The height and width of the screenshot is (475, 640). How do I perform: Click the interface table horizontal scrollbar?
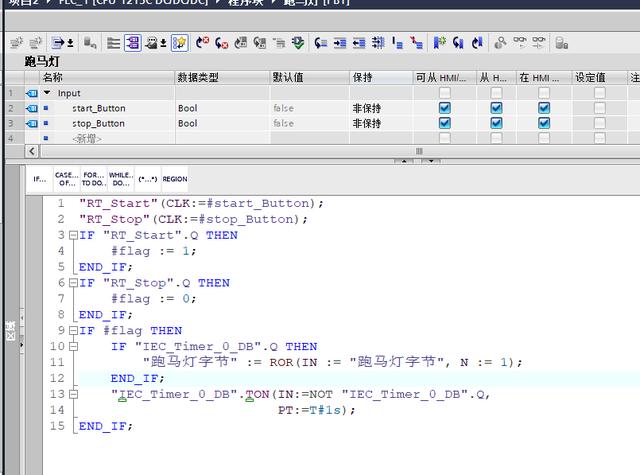coord(419,151)
